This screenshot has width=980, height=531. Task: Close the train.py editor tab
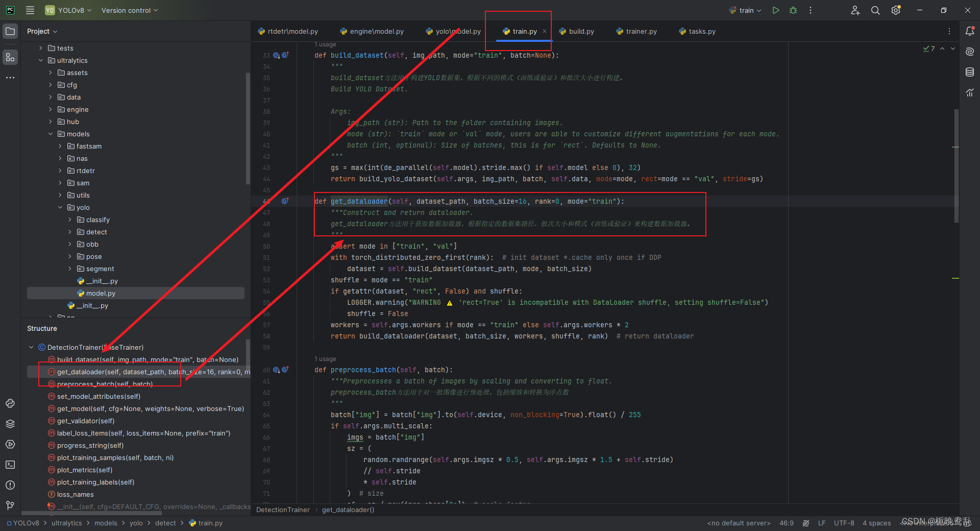tap(545, 31)
